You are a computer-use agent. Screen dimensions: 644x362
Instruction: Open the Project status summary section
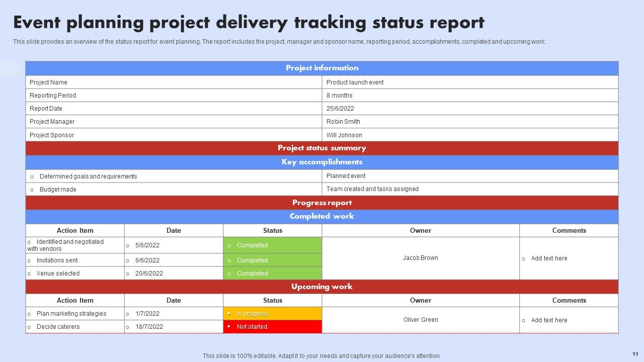(321, 147)
